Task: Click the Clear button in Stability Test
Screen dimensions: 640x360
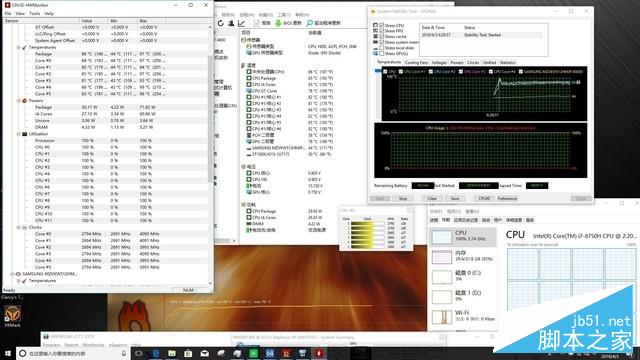Action: [432, 198]
